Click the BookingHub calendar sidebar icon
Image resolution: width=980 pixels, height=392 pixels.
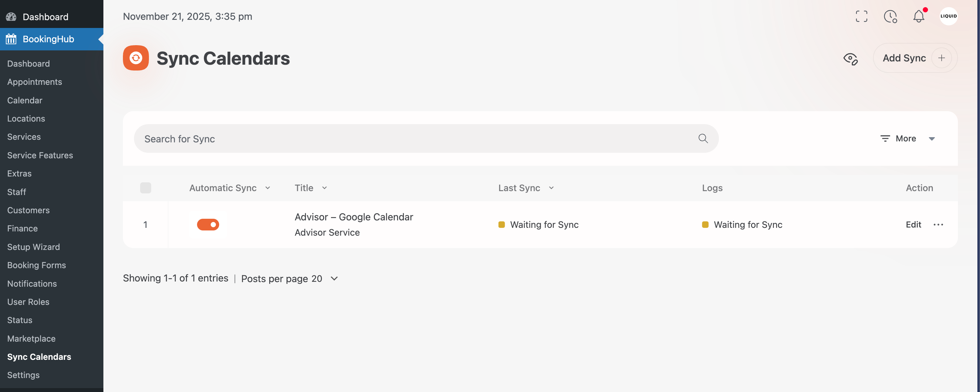11,39
